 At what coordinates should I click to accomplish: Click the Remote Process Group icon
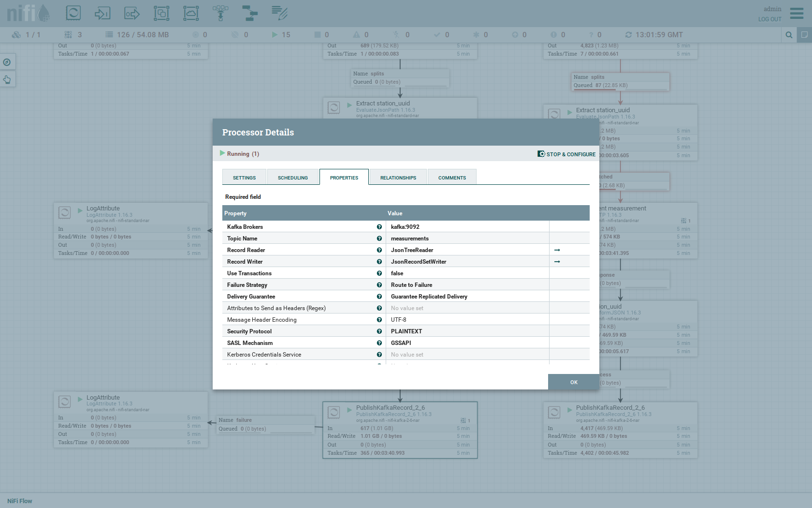pyautogui.click(x=191, y=13)
